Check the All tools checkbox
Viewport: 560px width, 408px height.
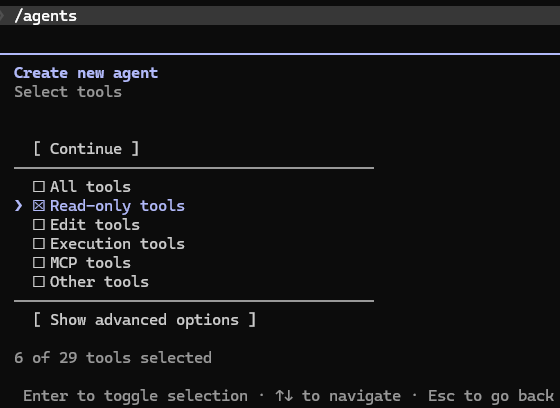click(x=39, y=186)
